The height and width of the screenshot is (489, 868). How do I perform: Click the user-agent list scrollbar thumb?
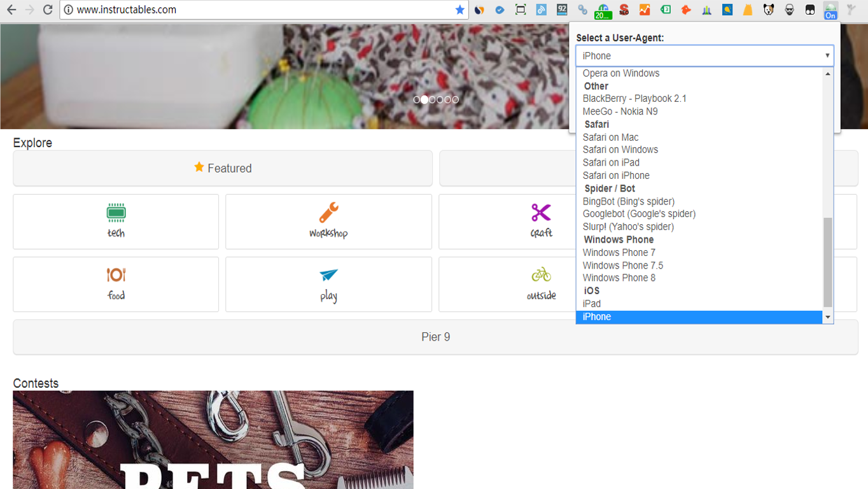(827, 262)
